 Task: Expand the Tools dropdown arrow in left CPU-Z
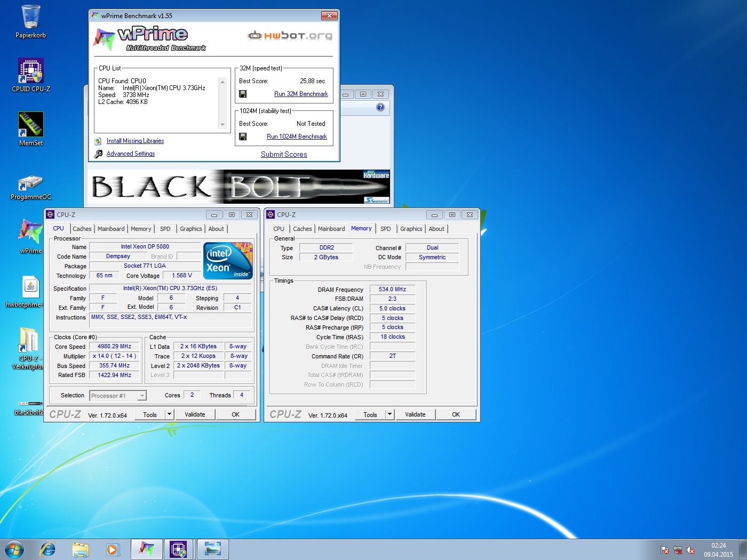point(169,414)
